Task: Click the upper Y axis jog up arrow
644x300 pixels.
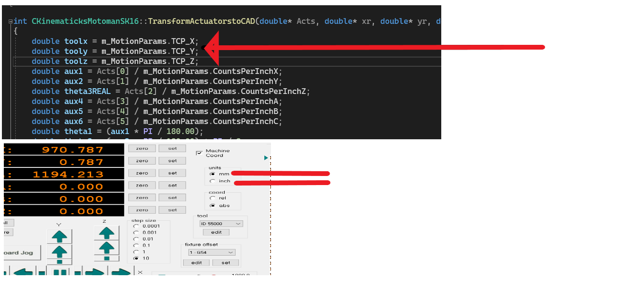Action: pos(60,236)
